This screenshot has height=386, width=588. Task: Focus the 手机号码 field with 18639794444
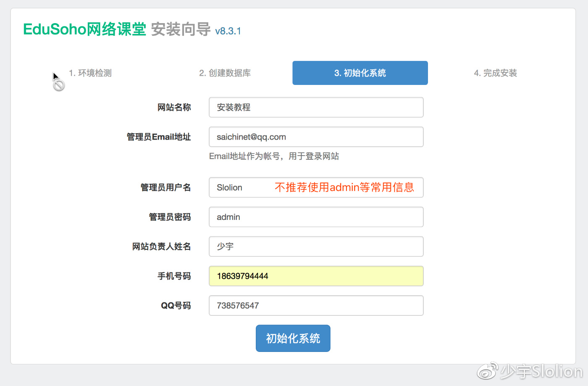[x=316, y=276]
